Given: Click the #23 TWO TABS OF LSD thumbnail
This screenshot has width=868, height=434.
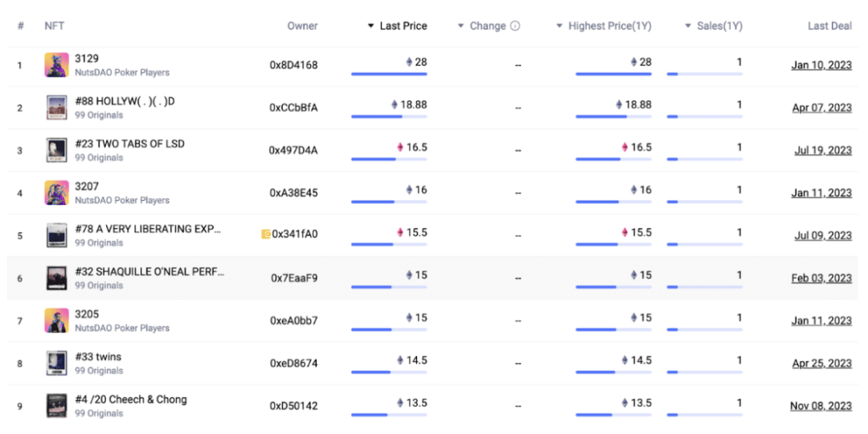Looking at the screenshot, I should coord(56,150).
